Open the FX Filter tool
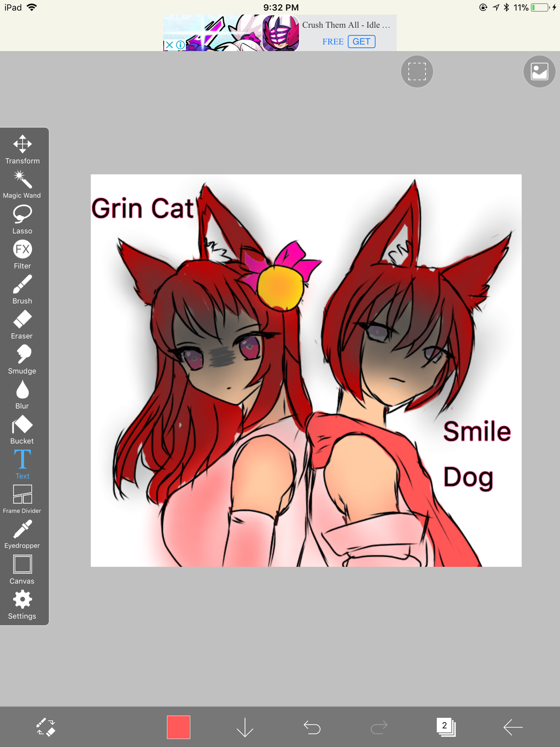The image size is (560, 747). tap(22, 254)
